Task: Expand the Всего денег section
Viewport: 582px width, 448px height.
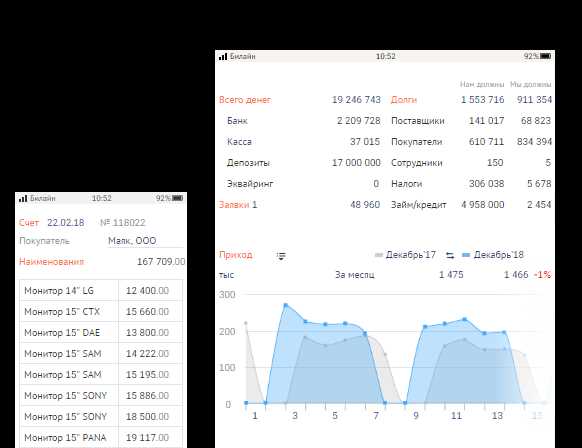Action: (x=245, y=99)
